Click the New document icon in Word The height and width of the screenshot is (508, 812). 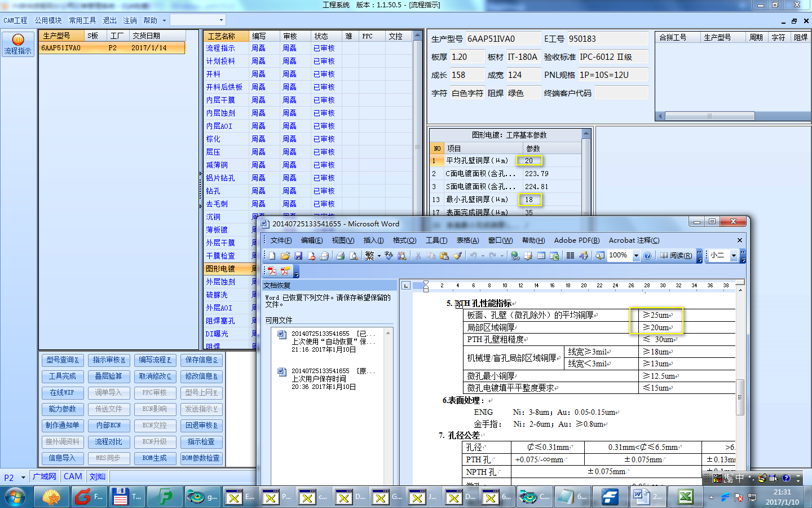pos(272,256)
